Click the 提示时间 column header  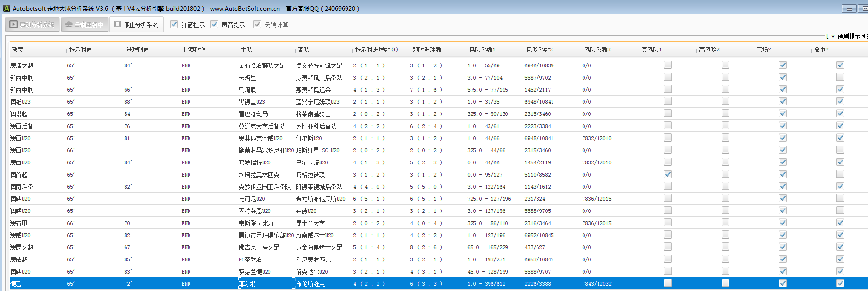click(80, 49)
